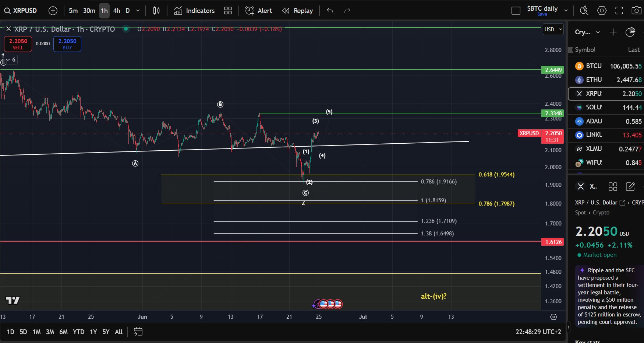Undo the last chart action
644x343 pixels.
330,11
